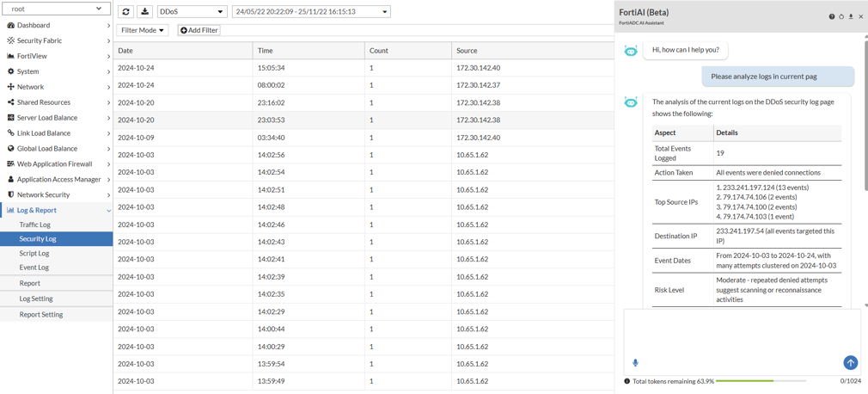Viewport: 868px width, 394px height.
Task: Expand the Dashboard menu chevron
Action: (x=108, y=26)
